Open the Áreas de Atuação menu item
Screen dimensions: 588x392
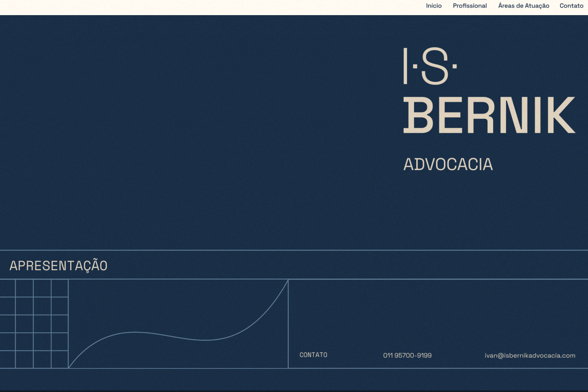(x=524, y=6)
